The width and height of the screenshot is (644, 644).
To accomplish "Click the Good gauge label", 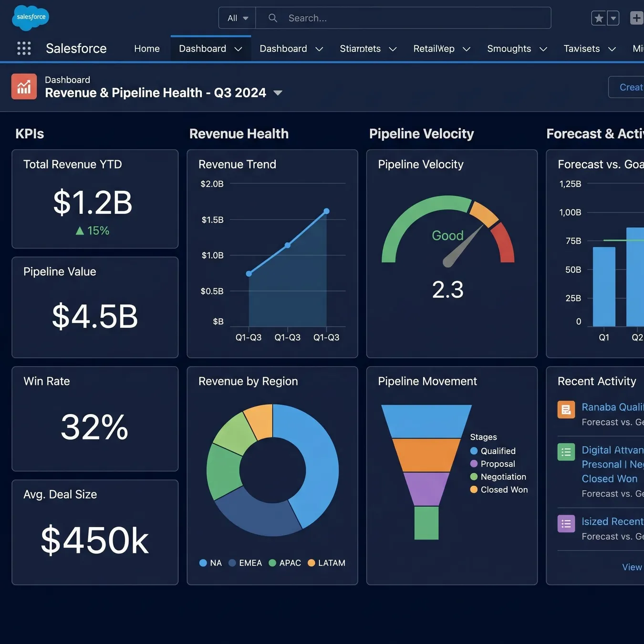I will [447, 236].
